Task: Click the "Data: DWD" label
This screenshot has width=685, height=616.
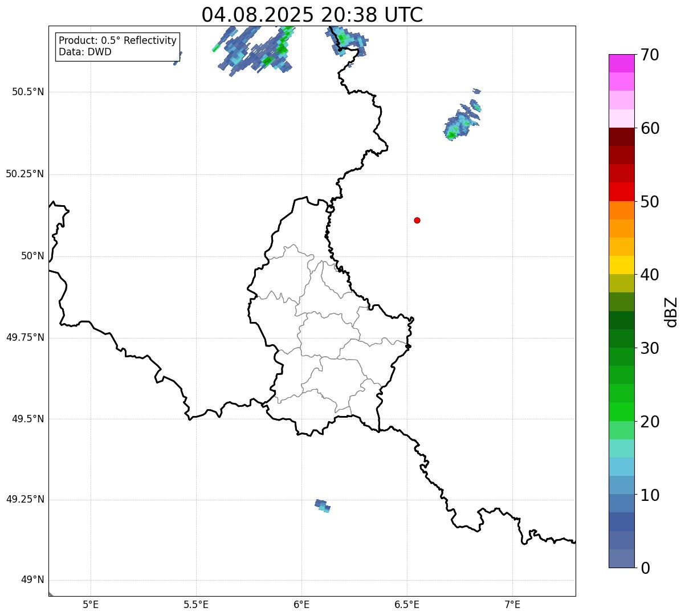Action: (x=85, y=52)
